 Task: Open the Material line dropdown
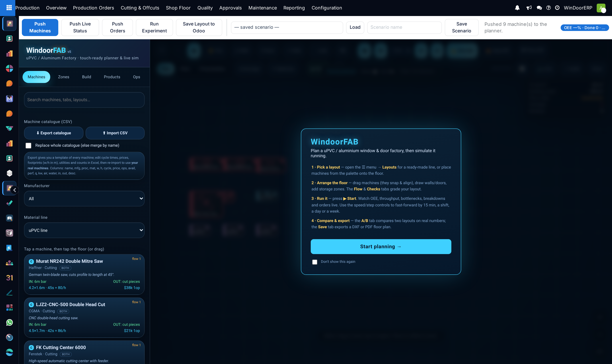coord(84,230)
